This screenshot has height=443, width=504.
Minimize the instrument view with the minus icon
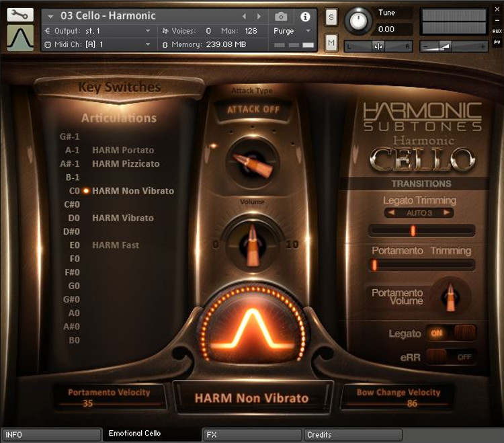pos(497,21)
